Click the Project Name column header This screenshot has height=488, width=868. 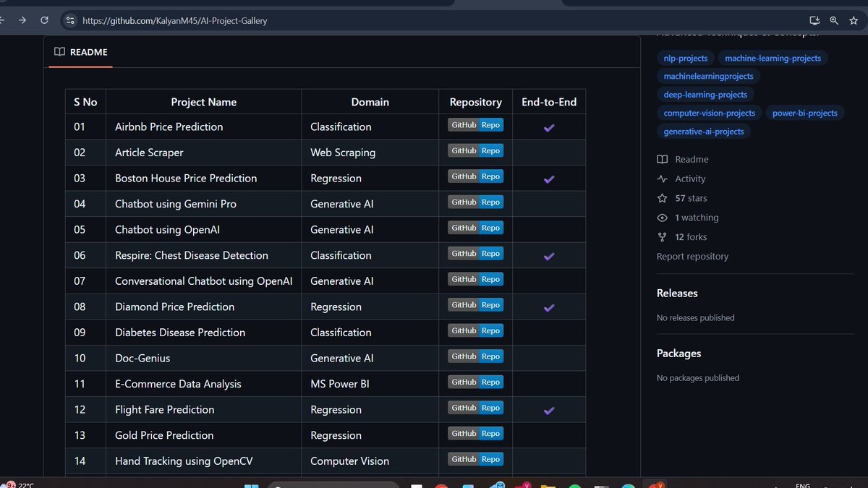coord(203,102)
